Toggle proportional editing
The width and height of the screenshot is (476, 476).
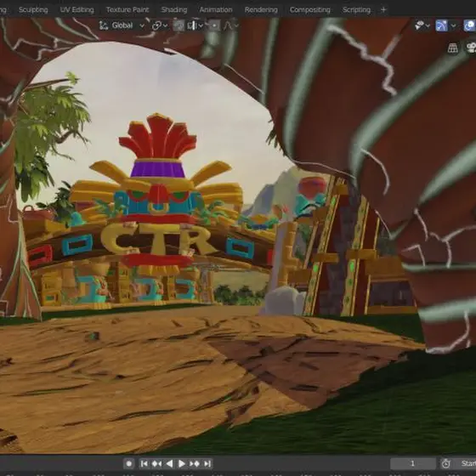(x=214, y=25)
